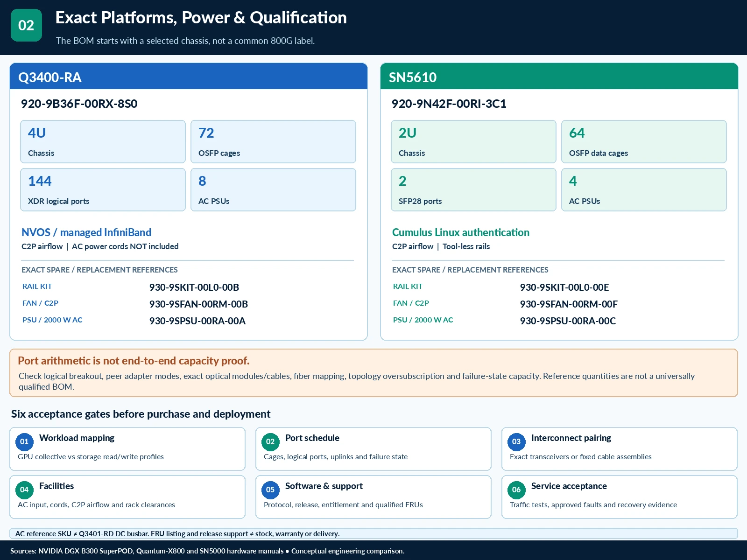Click the Facilities title
Image resolution: width=747 pixels, height=560 pixels.
[56, 486]
